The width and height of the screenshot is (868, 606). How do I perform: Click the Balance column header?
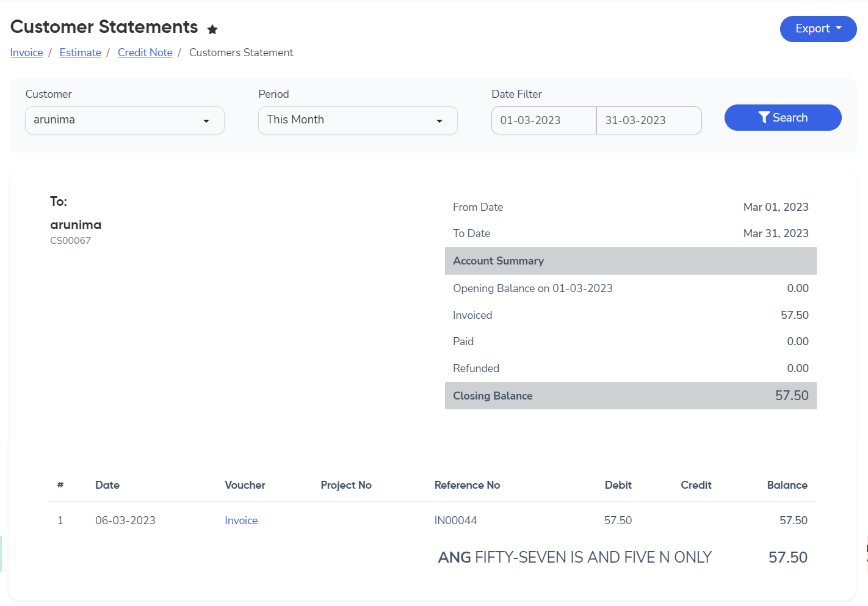click(787, 485)
